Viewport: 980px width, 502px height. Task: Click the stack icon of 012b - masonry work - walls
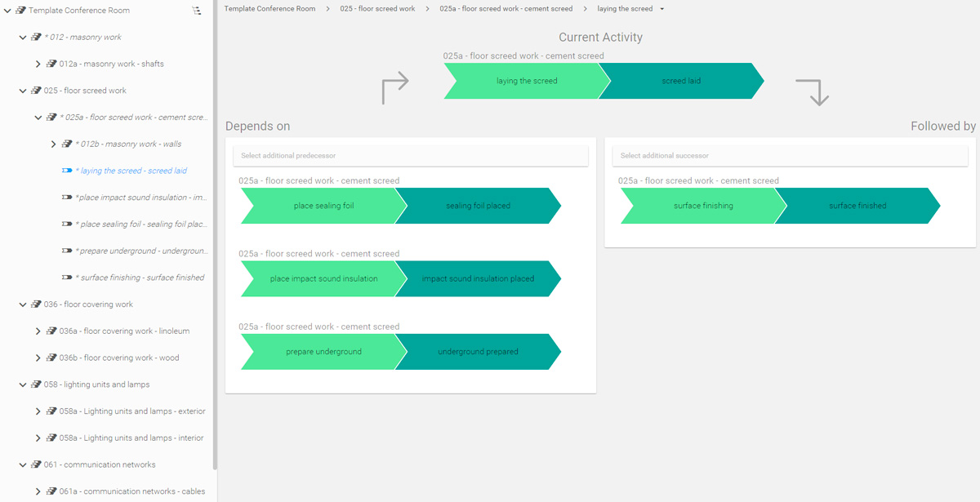(x=67, y=144)
